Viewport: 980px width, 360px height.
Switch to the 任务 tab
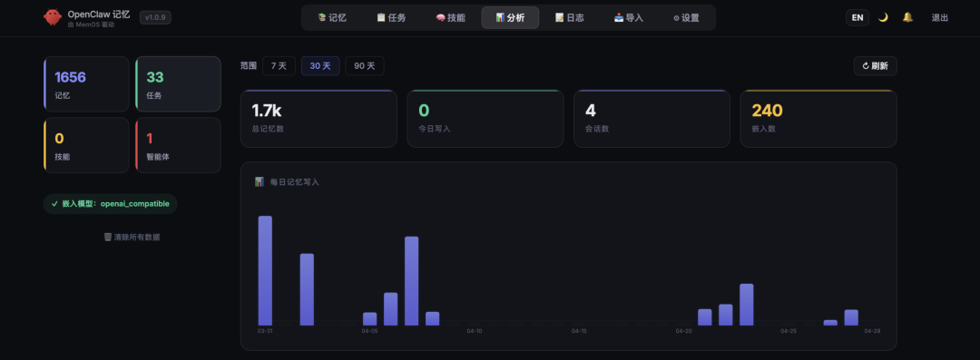click(x=391, y=17)
